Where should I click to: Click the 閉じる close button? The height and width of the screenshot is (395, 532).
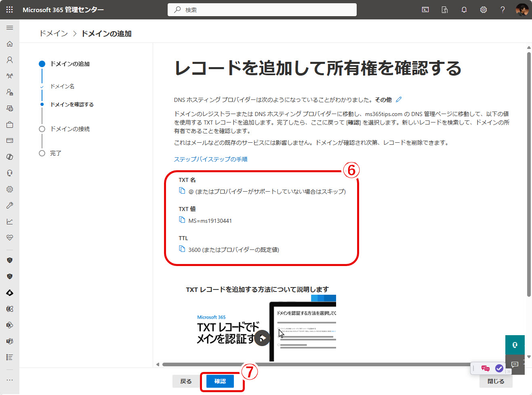click(x=496, y=381)
